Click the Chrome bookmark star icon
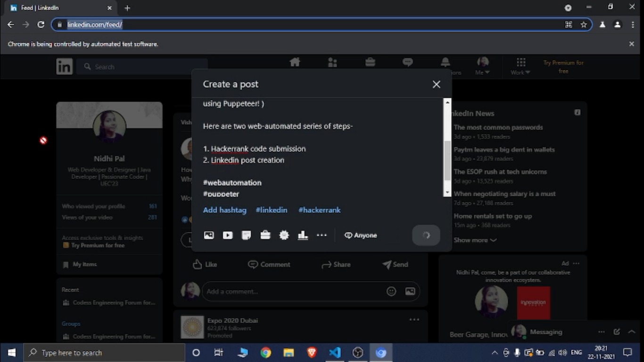Viewport: 644px width, 362px height. coord(584,25)
